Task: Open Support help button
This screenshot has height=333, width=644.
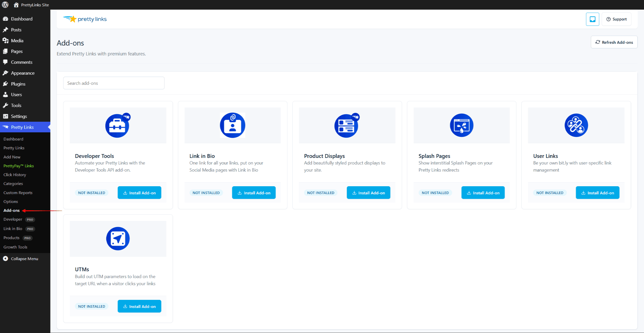Action: [616, 19]
